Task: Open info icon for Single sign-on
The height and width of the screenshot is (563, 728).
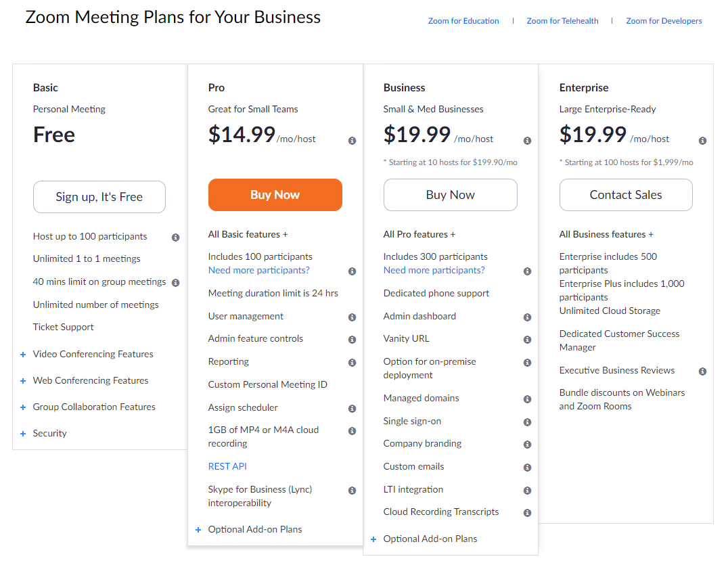Action: coord(528,422)
